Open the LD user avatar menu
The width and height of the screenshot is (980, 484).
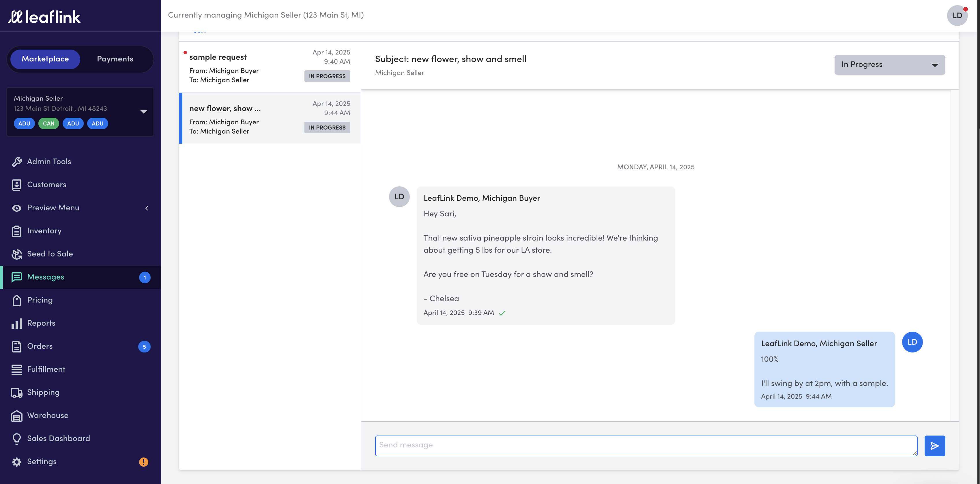click(957, 16)
